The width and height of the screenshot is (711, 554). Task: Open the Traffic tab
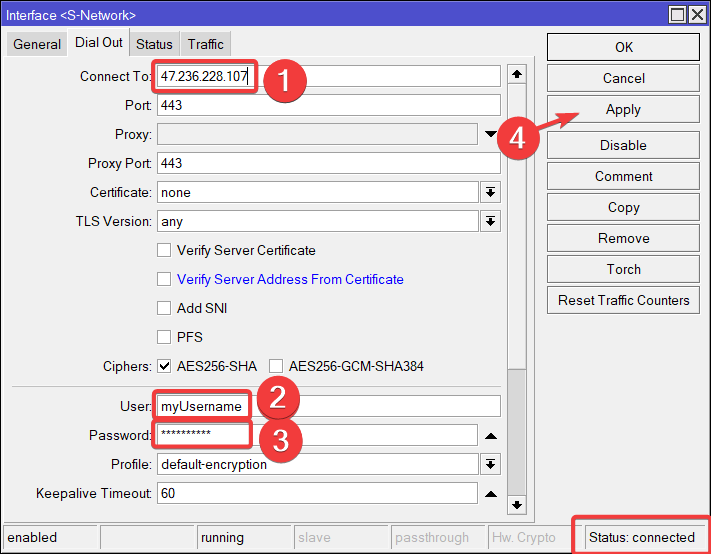(x=205, y=44)
